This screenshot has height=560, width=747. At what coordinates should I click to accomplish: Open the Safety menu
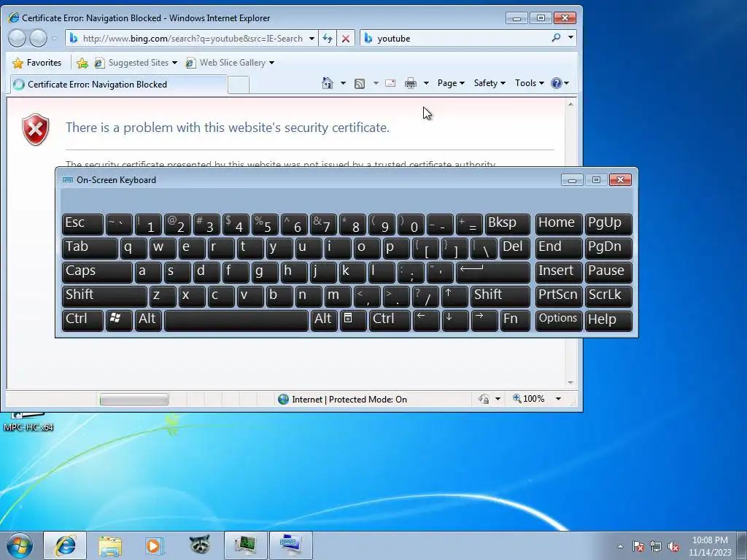point(489,83)
